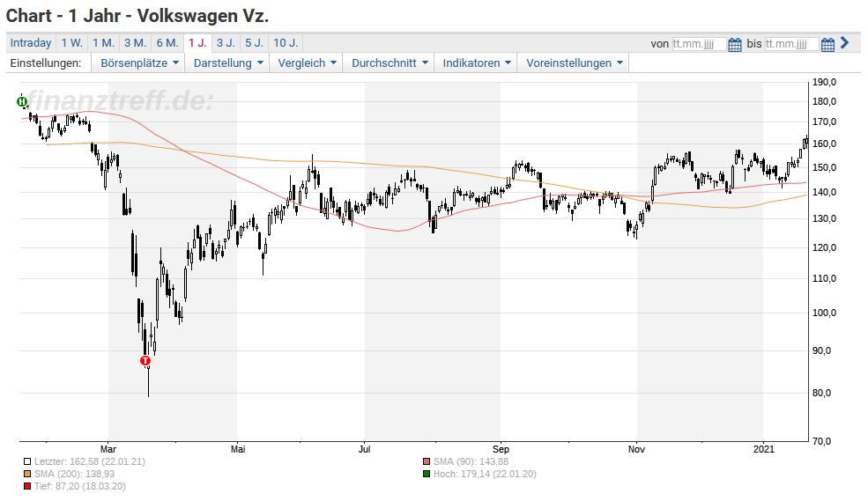
Task: Open the Voreinstellungen dropdown
Action: tap(574, 63)
